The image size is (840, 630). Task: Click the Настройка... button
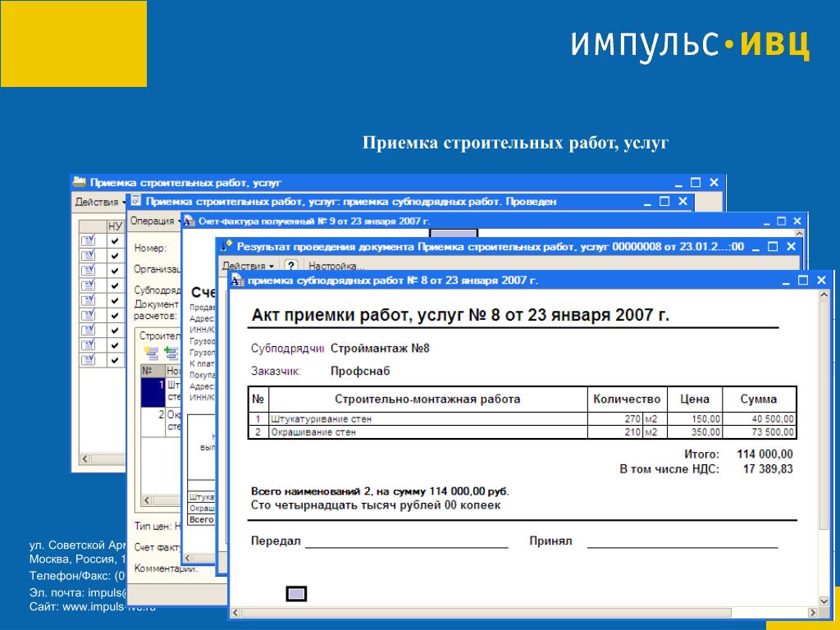336,266
